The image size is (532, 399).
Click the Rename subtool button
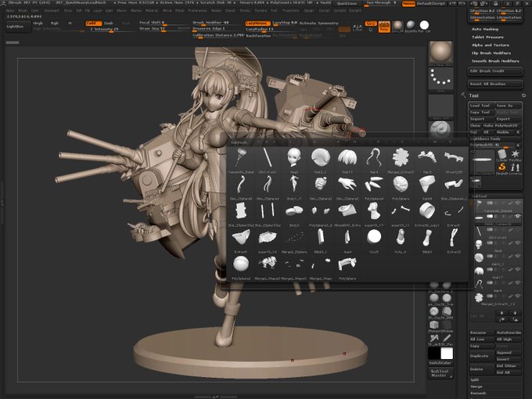482,332
